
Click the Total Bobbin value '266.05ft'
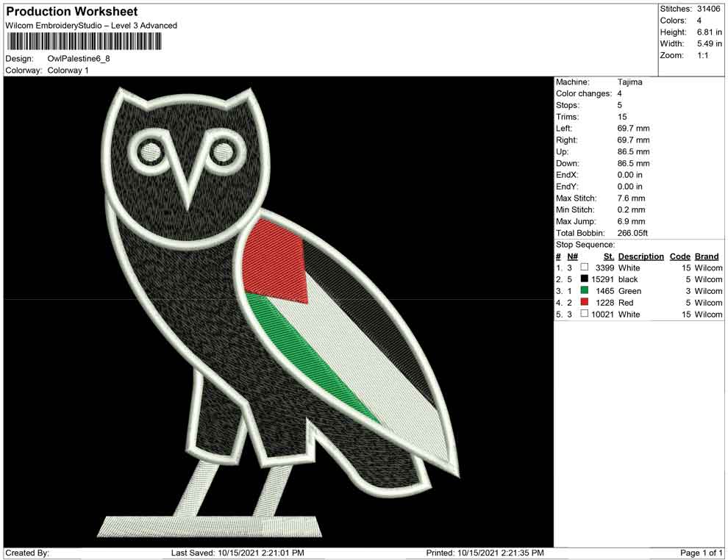coord(632,233)
